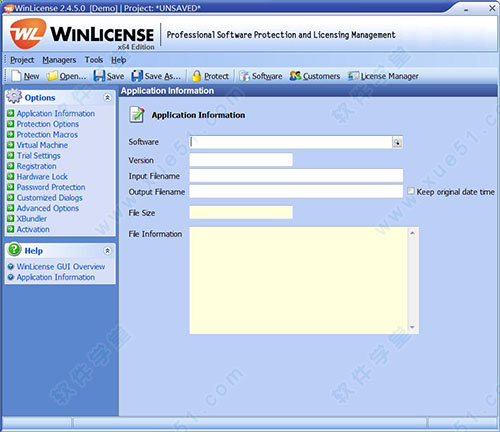Open the Tools menu
The width and height of the screenshot is (500, 432).
click(x=94, y=60)
